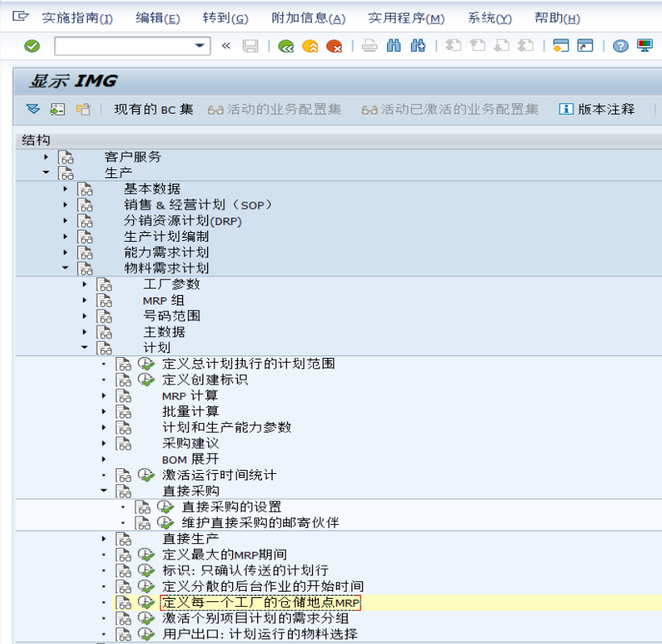Open documentation icon for 定义最大的MRP期间

(x=123, y=555)
